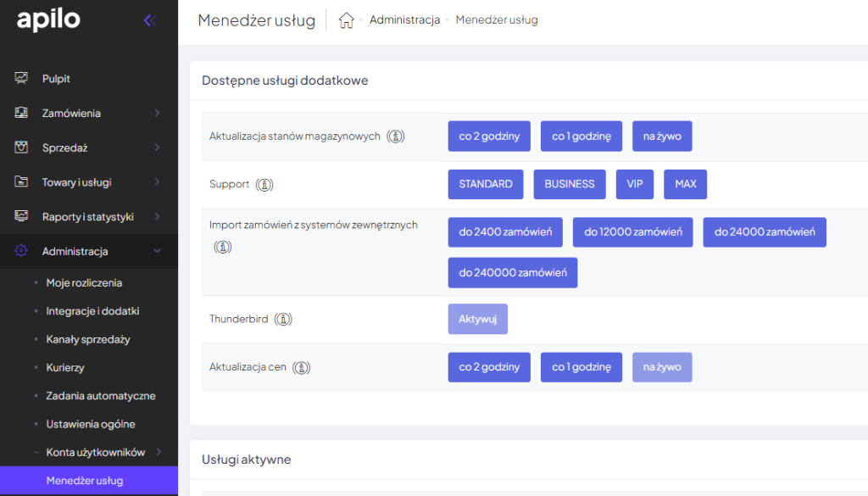Open Zadania automatyczne in sidebar
Viewport: 868px width, 496px height.
click(x=100, y=396)
